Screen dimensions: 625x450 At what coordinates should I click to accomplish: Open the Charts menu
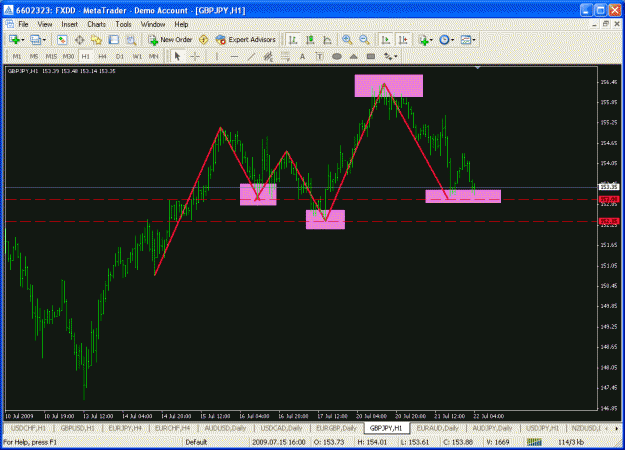click(x=96, y=25)
